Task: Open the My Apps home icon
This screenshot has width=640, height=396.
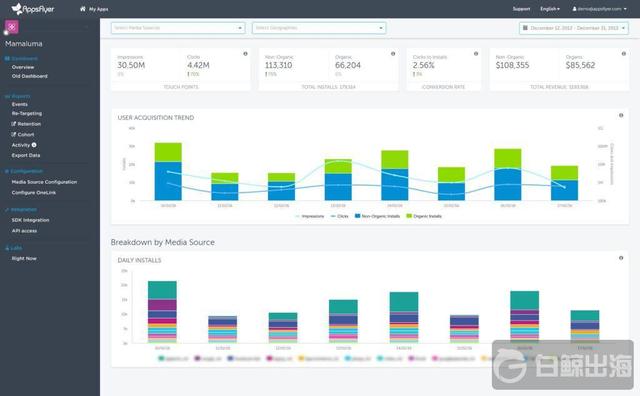Action: [x=83, y=9]
